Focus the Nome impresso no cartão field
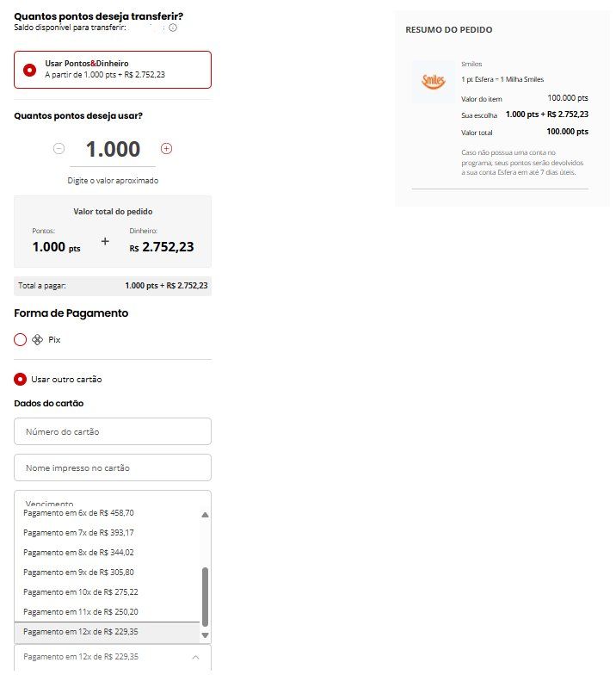Image resolution: width=616 pixels, height=681 pixels. [113, 468]
